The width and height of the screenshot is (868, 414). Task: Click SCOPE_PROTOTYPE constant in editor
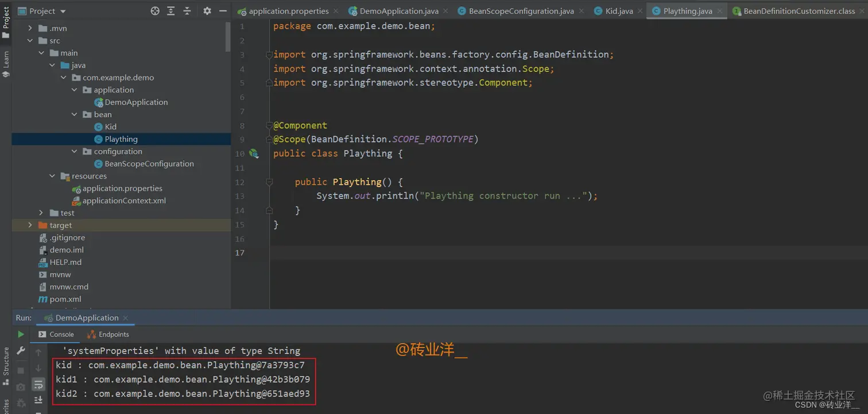(x=433, y=140)
